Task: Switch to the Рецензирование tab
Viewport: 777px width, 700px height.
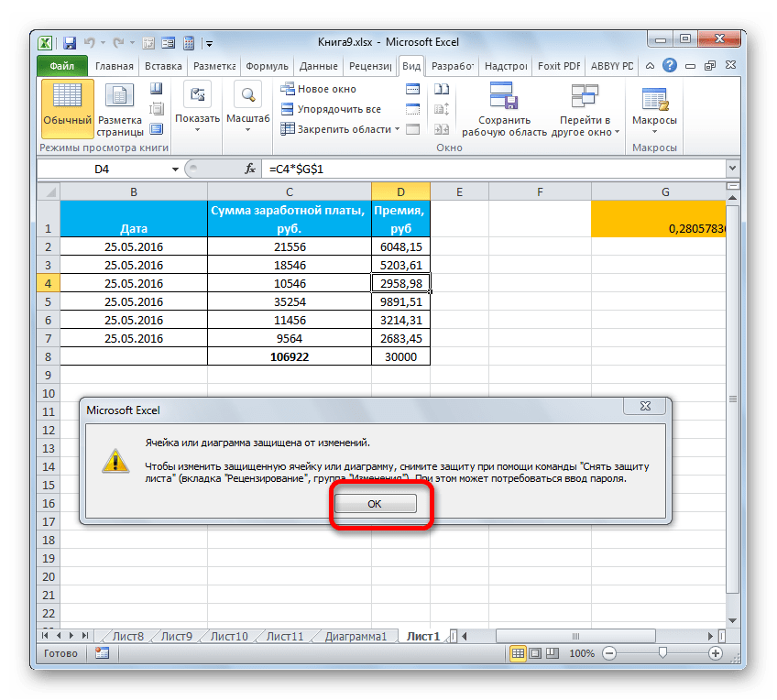Action: pyautogui.click(x=370, y=66)
